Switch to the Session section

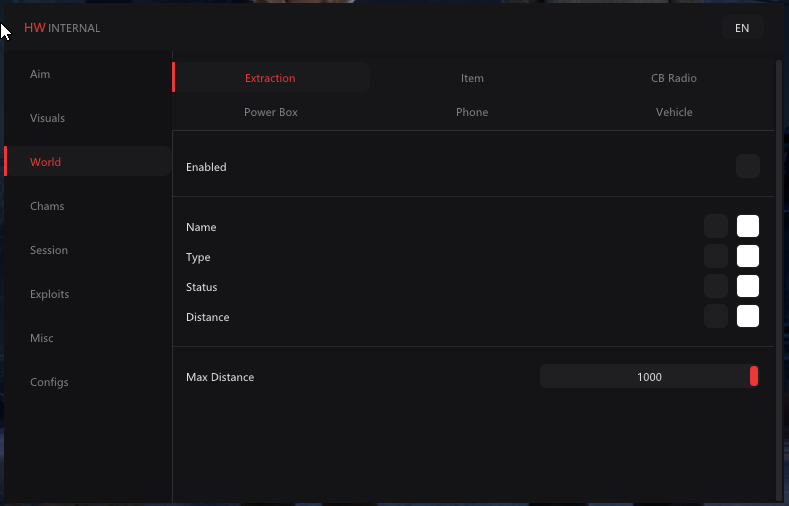tap(88, 250)
